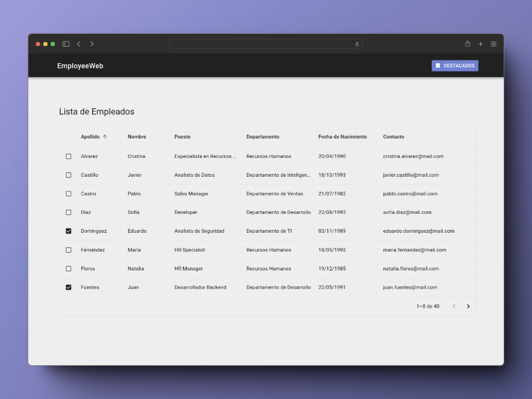Sort by the Apellido column header

[90, 137]
